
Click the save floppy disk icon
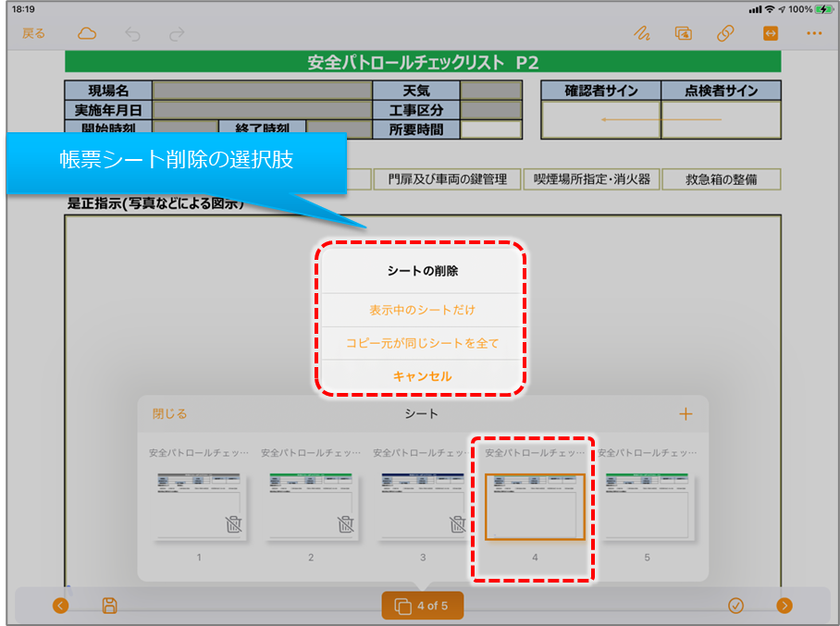point(109,606)
